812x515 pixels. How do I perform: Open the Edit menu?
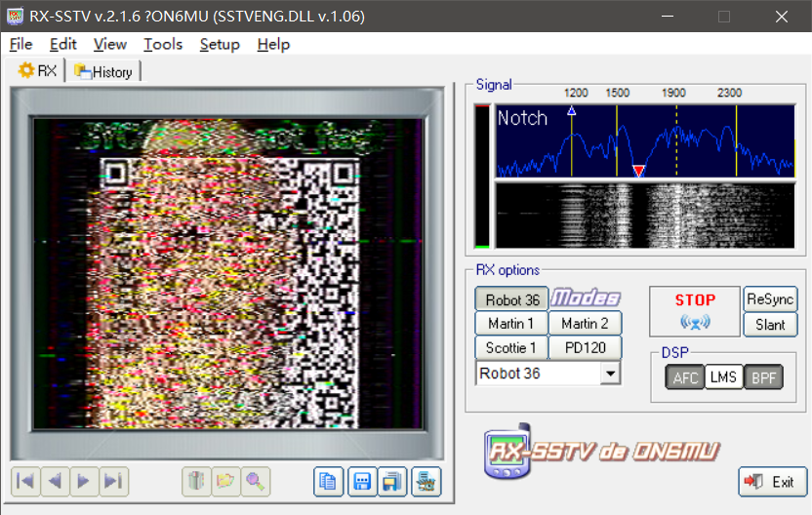[x=62, y=44]
